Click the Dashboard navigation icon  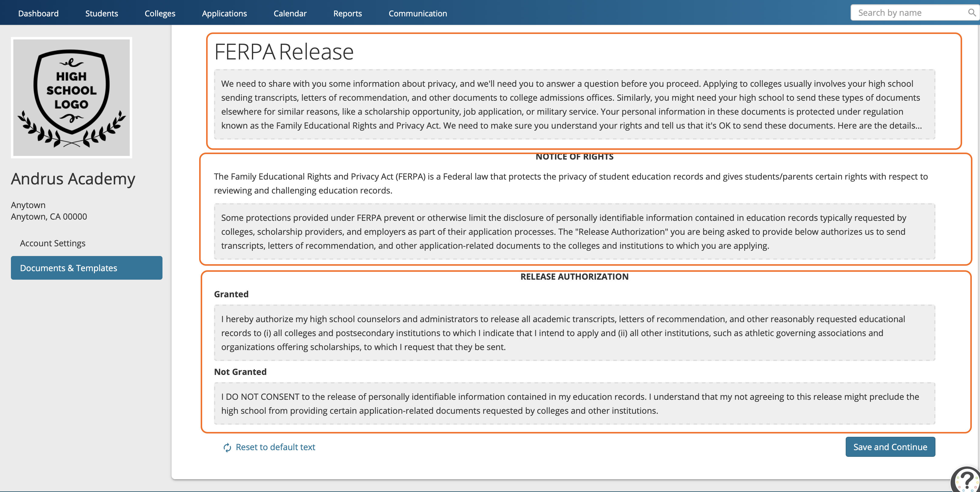pyautogui.click(x=38, y=13)
